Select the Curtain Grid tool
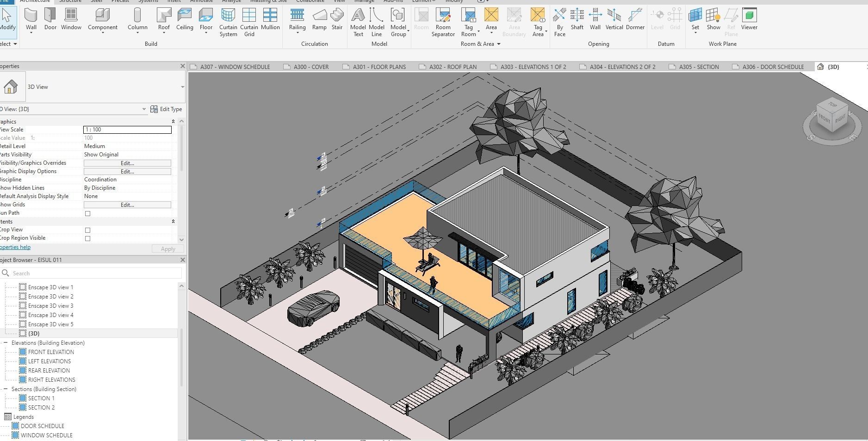The height and width of the screenshot is (441, 868). tap(249, 23)
